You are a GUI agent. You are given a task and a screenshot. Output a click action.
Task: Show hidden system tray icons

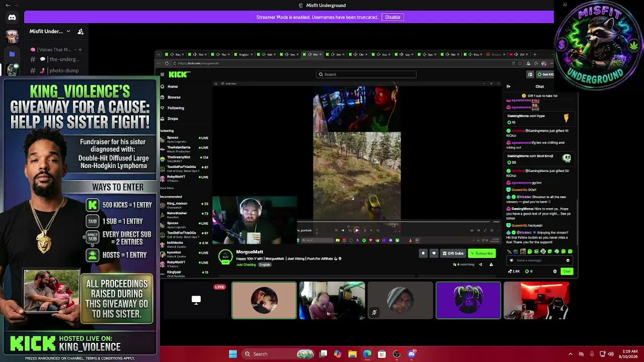tap(570, 354)
